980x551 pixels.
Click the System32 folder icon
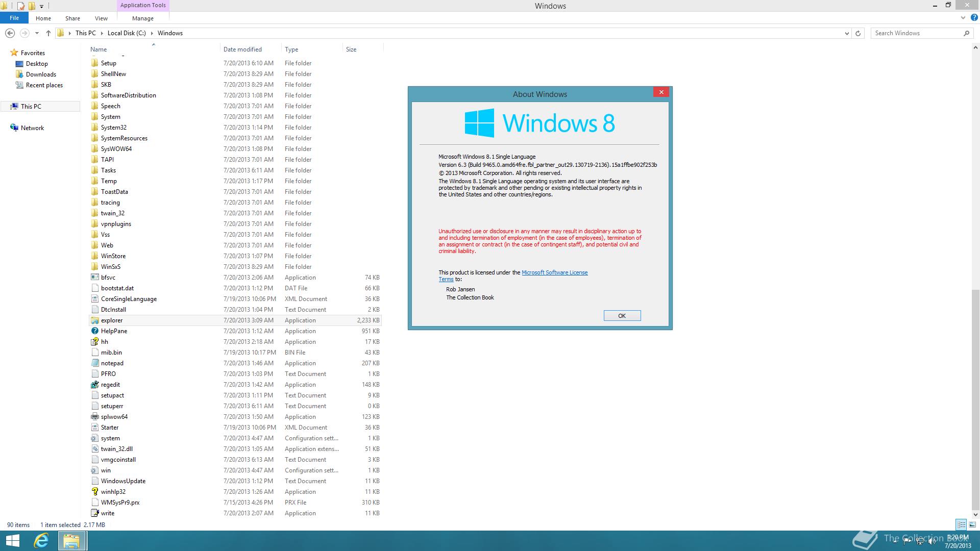(x=94, y=128)
